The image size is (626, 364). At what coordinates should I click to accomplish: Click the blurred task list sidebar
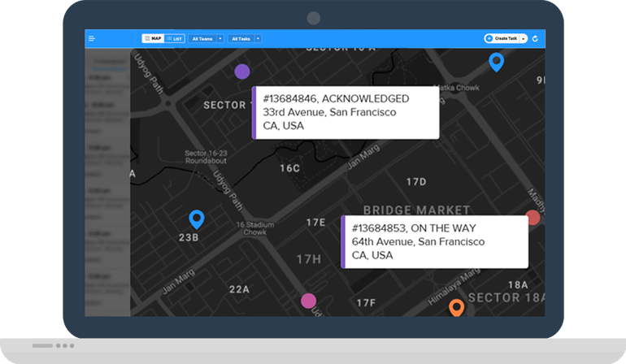pos(107,179)
